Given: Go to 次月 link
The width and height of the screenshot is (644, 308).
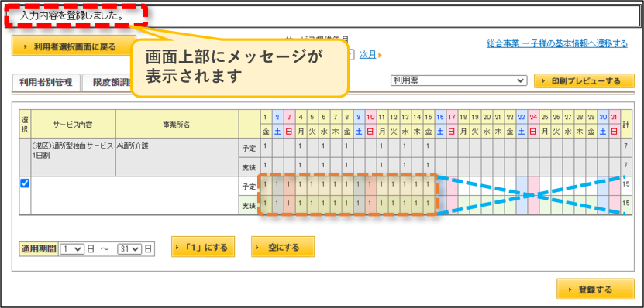Looking at the screenshot, I should tap(367, 54).
